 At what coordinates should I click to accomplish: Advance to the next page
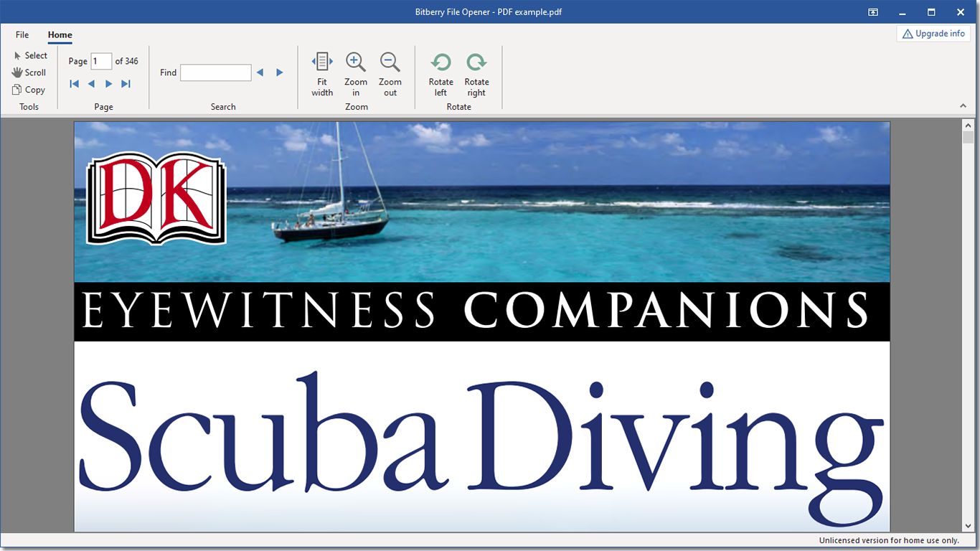108,84
